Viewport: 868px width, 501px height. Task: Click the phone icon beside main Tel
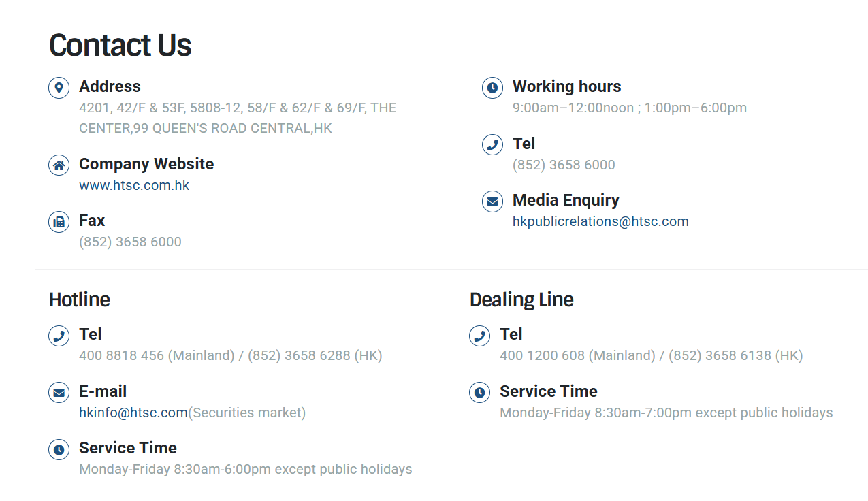[x=493, y=145]
